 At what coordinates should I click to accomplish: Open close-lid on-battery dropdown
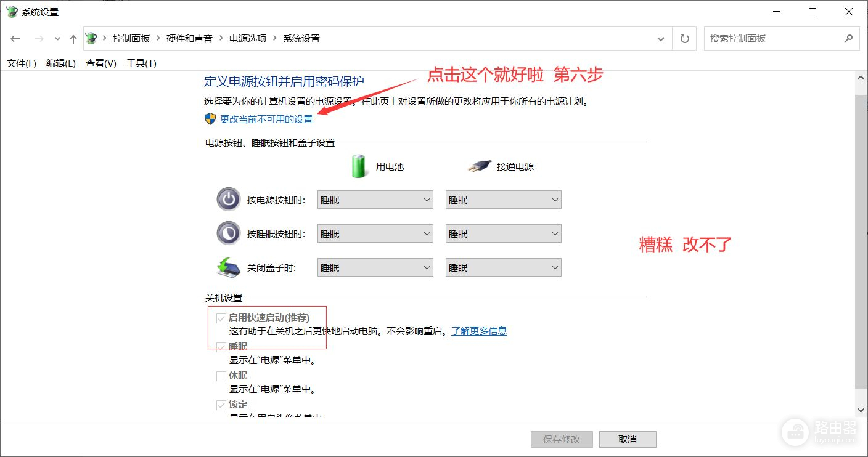(x=375, y=267)
